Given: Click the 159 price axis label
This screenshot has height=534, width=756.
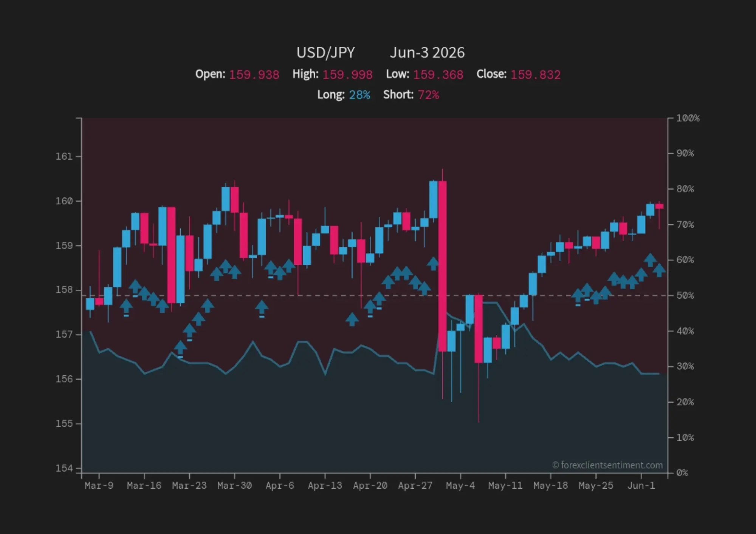Looking at the screenshot, I should [64, 245].
